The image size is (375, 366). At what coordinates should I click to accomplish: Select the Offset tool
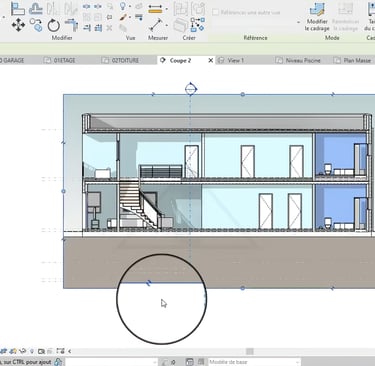click(x=35, y=9)
